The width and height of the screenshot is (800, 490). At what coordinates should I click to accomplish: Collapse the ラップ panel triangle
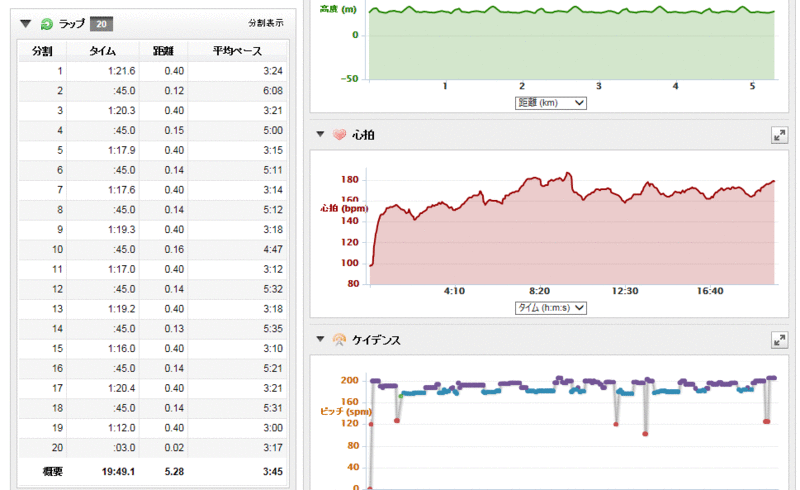click(26, 22)
